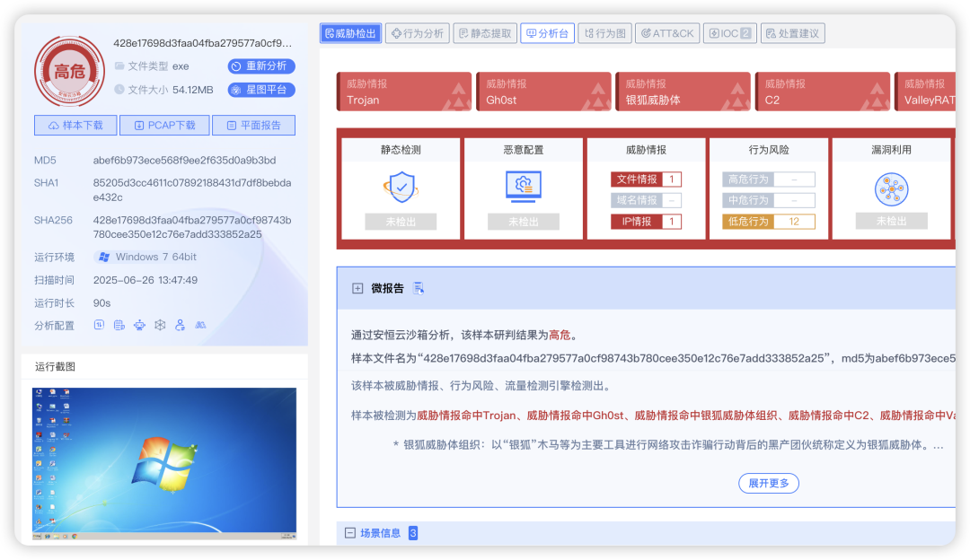Click the malicious config monitor icon
The width and height of the screenshot is (970, 560).
tap(523, 187)
